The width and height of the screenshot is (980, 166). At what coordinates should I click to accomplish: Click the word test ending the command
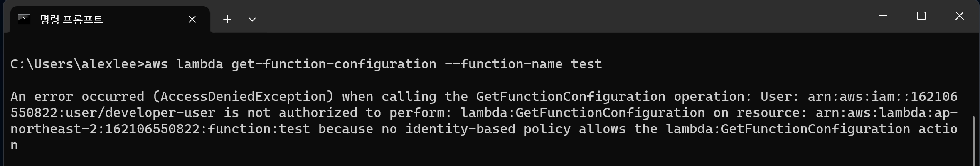(x=586, y=64)
